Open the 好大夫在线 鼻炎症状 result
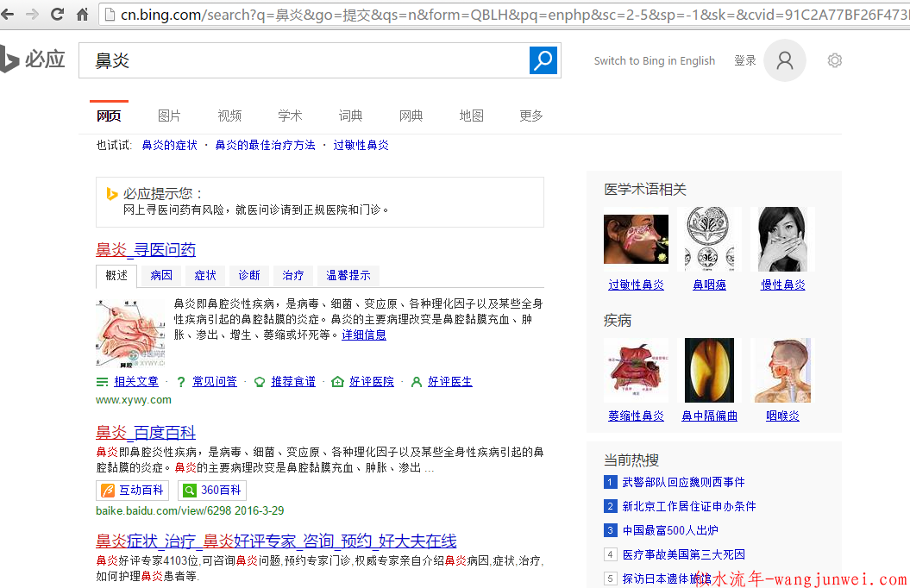This screenshot has height=588, width=910. coord(276,541)
